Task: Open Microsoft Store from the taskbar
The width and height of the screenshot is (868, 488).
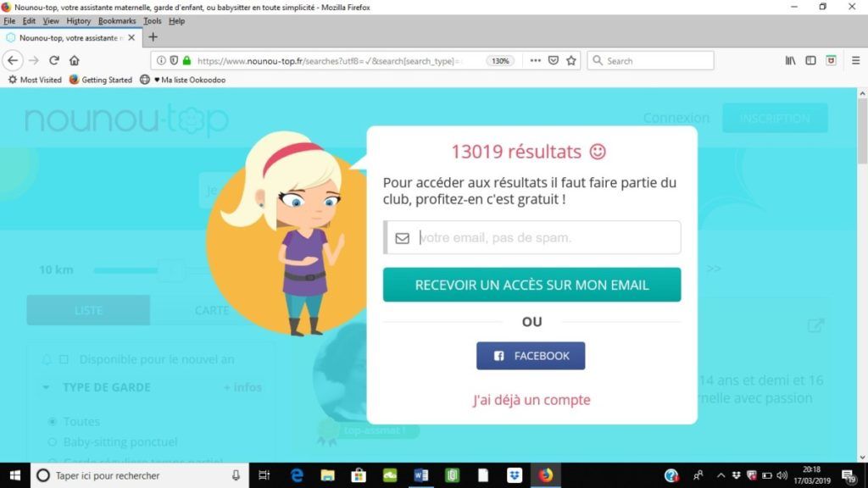Action: pyautogui.click(x=359, y=475)
